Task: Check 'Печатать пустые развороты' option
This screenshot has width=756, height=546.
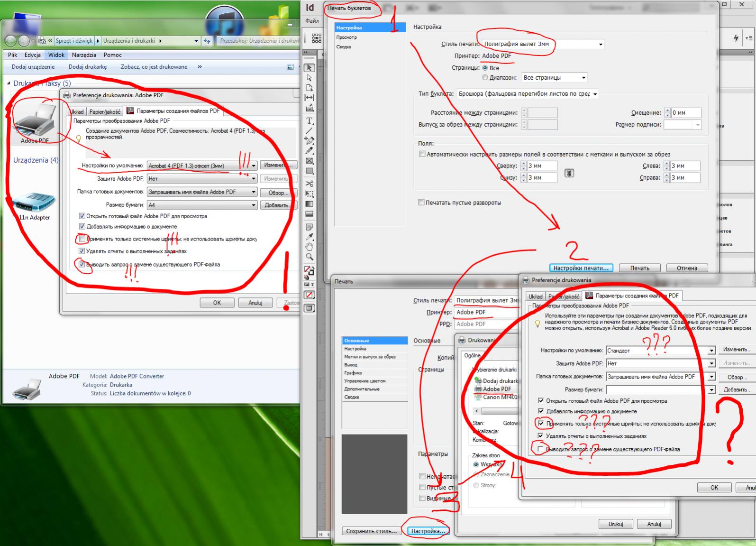Action: [x=421, y=203]
